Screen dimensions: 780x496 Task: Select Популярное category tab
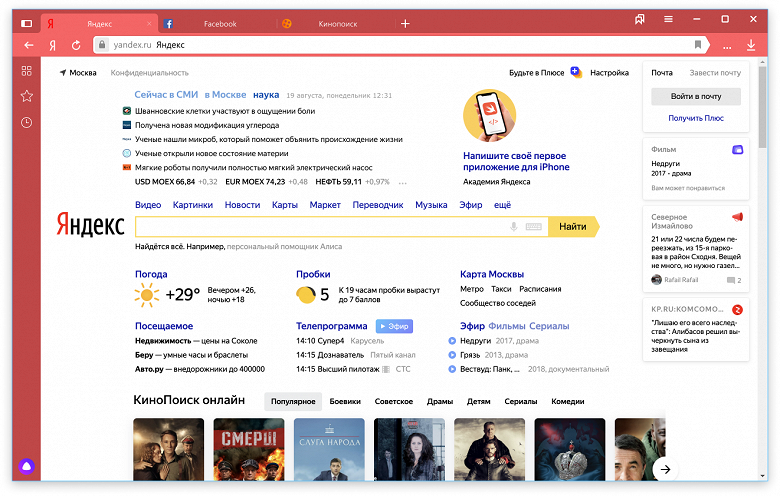tap(293, 401)
